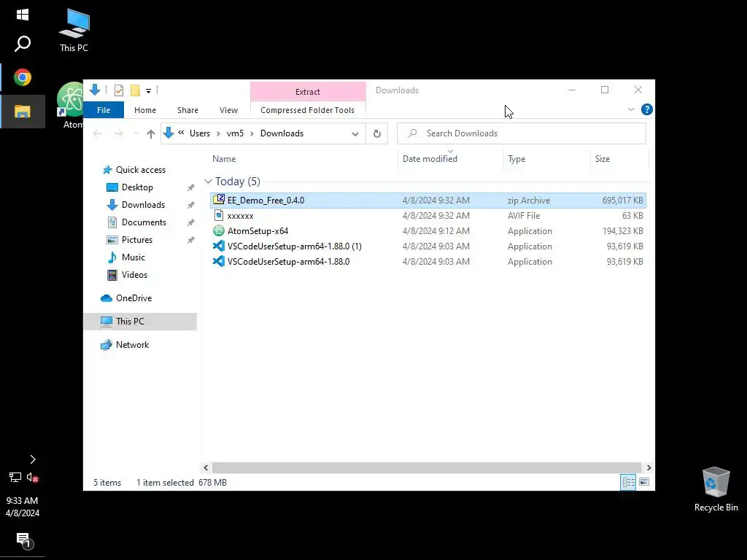
Task: Show hidden taskbar tray icons
Action: coord(32,459)
